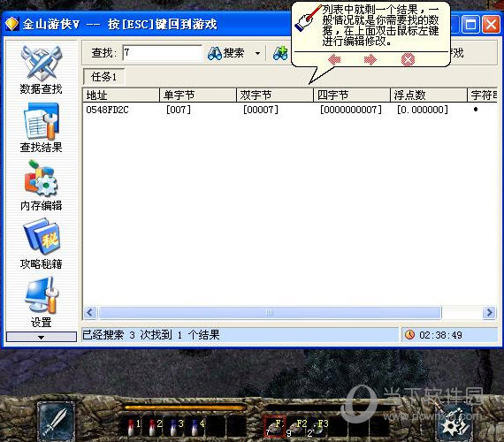Click the tooltip next red arrow
This screenshot has width=504, height=442.
370,59
